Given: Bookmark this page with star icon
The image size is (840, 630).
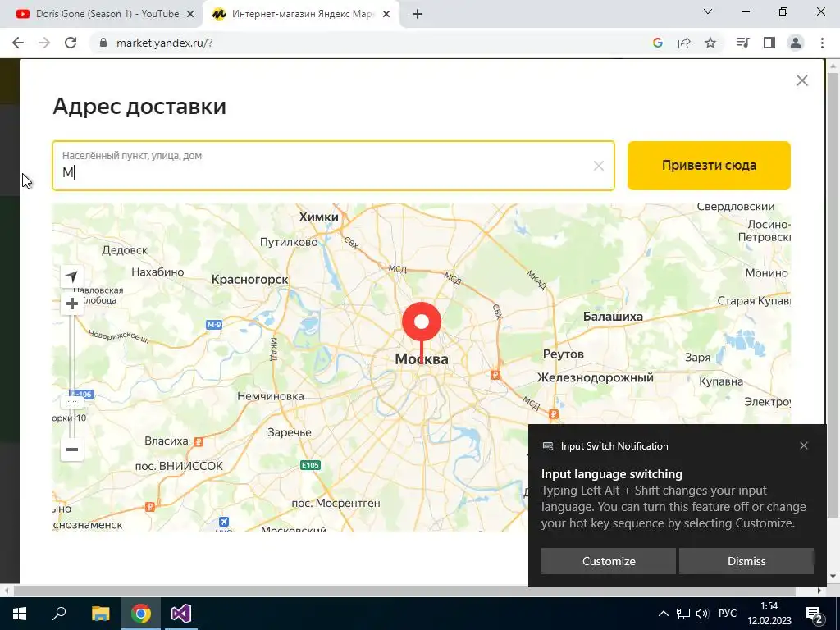Looking at the screenshot, I should pos(710,43).
